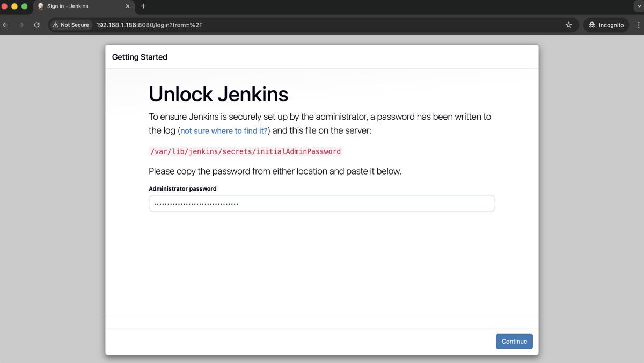Close the Sign in - Jenkins tab

(128, 6)
